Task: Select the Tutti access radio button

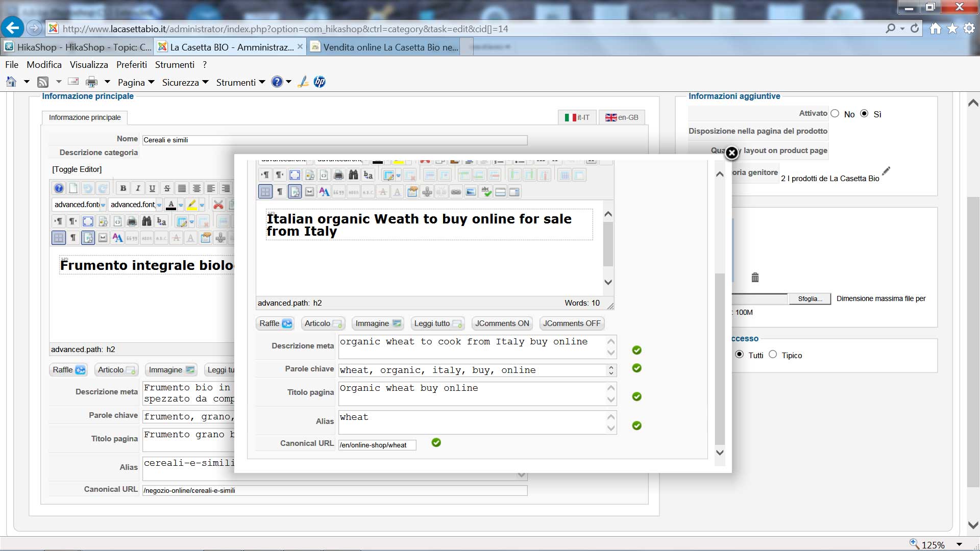Action: [x=740, y=355]
